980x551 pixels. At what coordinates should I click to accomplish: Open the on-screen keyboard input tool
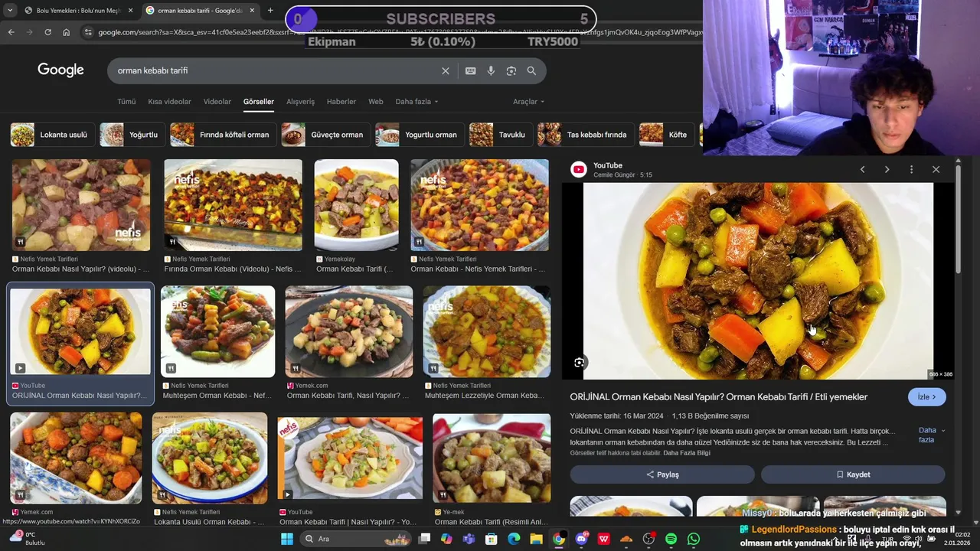coord(471,70)
